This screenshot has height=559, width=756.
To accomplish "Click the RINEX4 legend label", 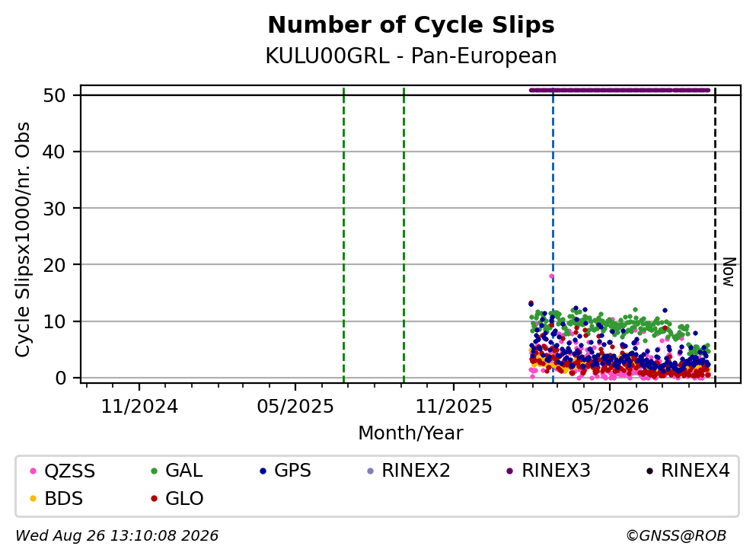I will pyautogui.click(x=695, y=471).
